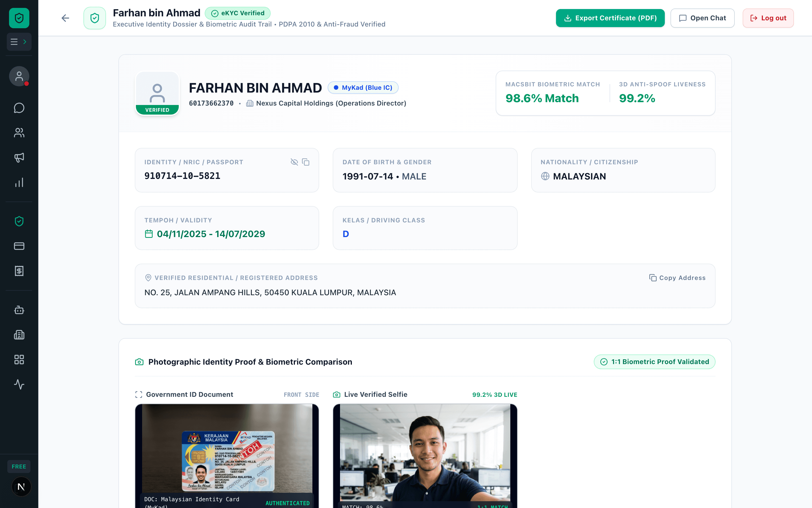The width and height of the screenshot is (812, 508).
Task: Open the activity pulse sidebar icon
Action: [19, 384]
